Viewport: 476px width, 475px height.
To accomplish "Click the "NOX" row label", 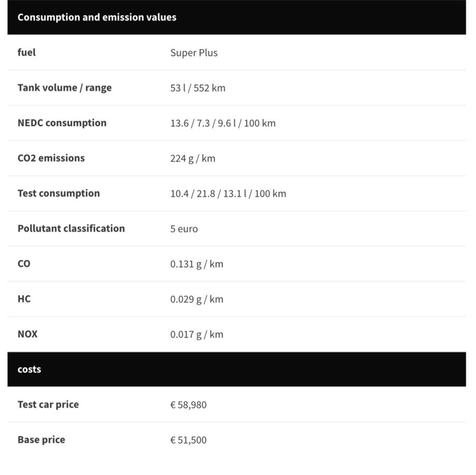I will pos(27,334).
